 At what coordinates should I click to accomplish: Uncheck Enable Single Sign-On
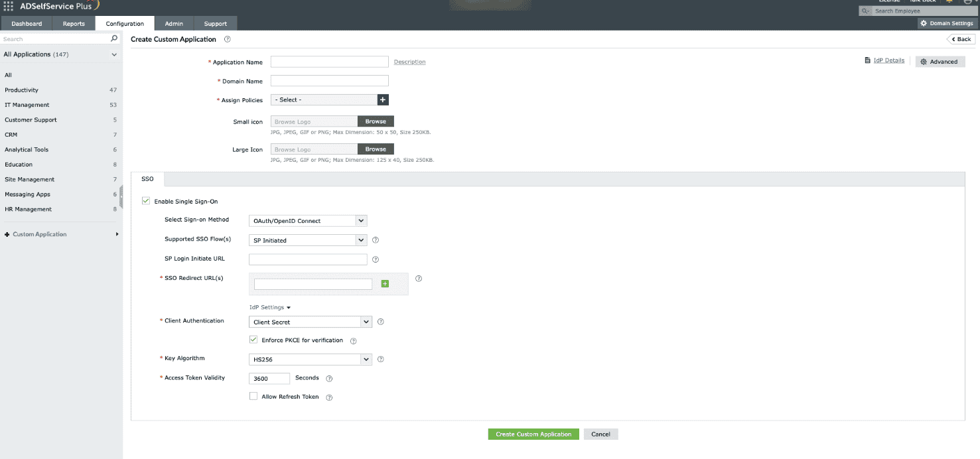145,201
